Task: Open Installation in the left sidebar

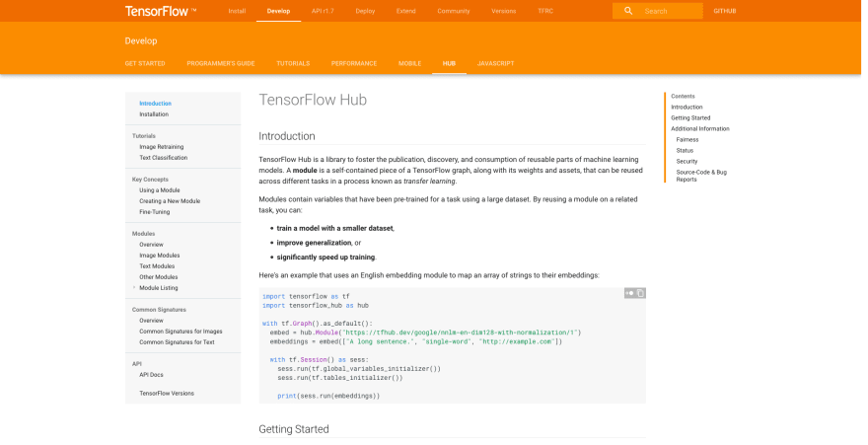Action: 154,114
